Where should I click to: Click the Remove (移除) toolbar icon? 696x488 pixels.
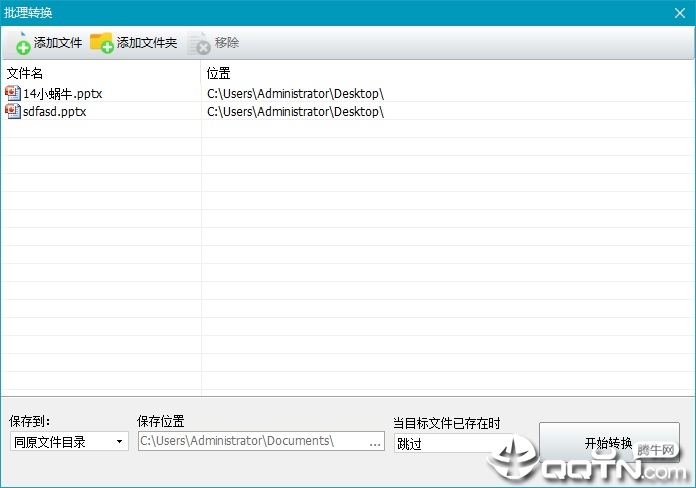pyautogui.click(x=199, y=43)
